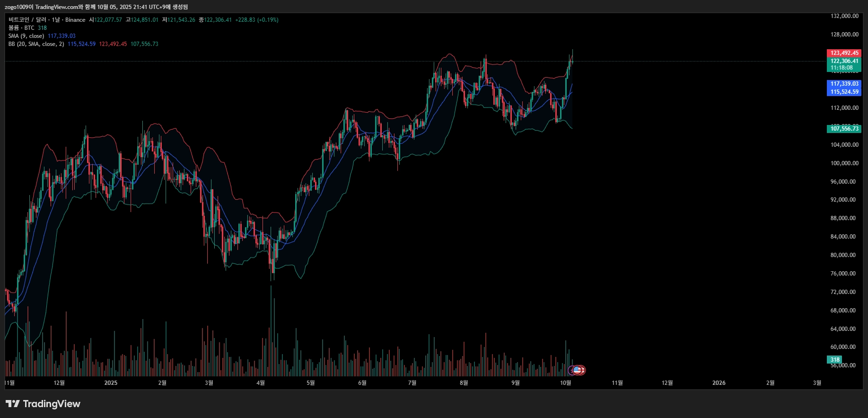The image size is (868, 418).
Task: Click the 84,000.00 price scale value
Action: coord(843,237)
